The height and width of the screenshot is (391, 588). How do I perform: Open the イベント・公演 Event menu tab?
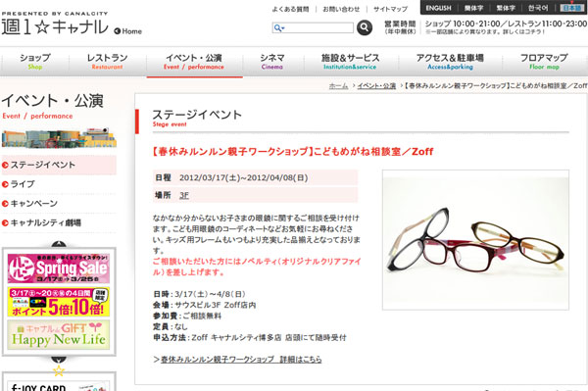click(194, 62)
